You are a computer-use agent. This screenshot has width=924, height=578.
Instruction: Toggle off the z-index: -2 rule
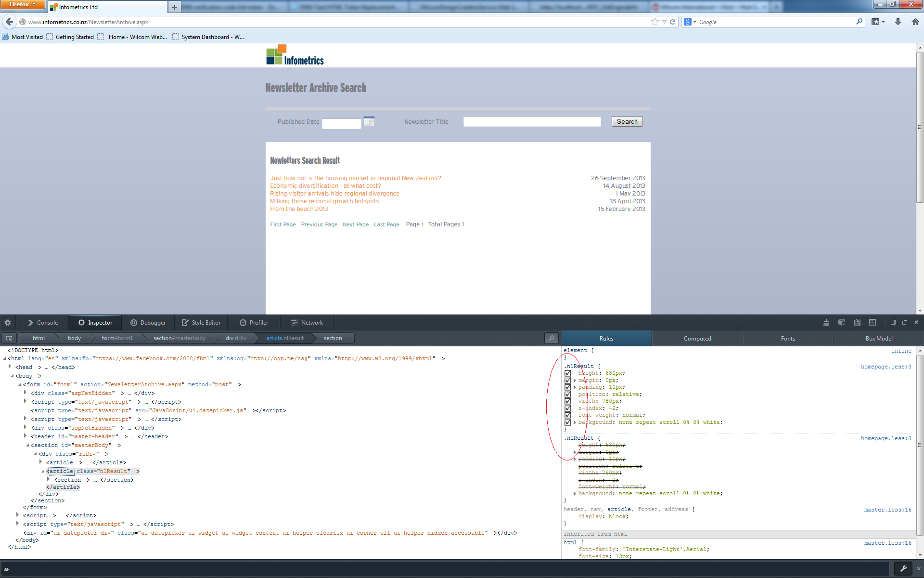pos(568,408)
